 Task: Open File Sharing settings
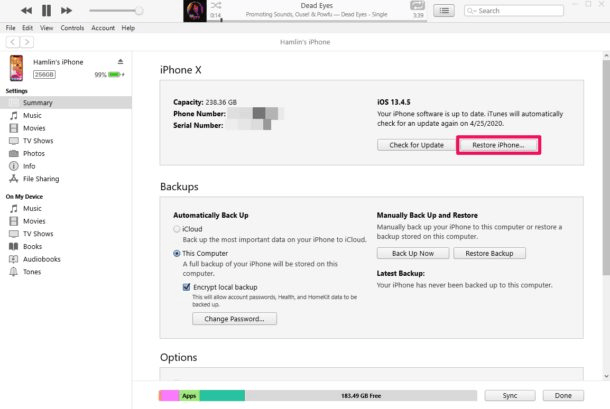point(40,179)
